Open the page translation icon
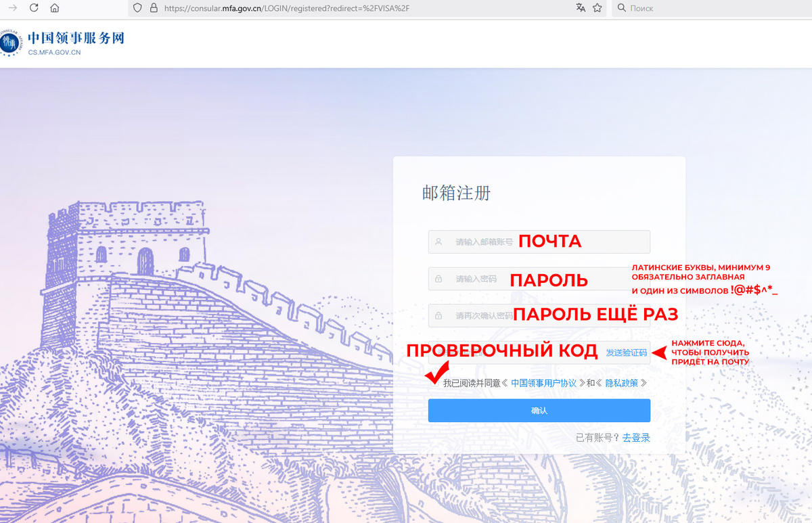 pos(581,8)
